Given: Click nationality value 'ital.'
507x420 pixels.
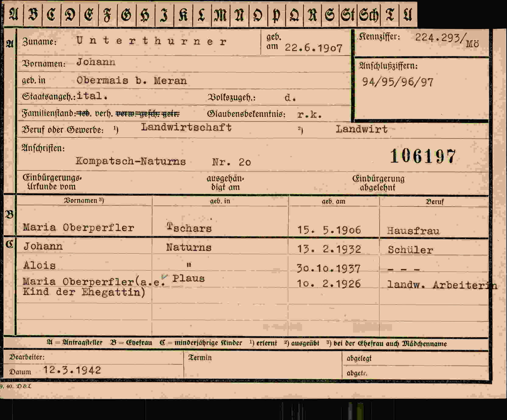Looking at the screenshot, I should point(92,96).
